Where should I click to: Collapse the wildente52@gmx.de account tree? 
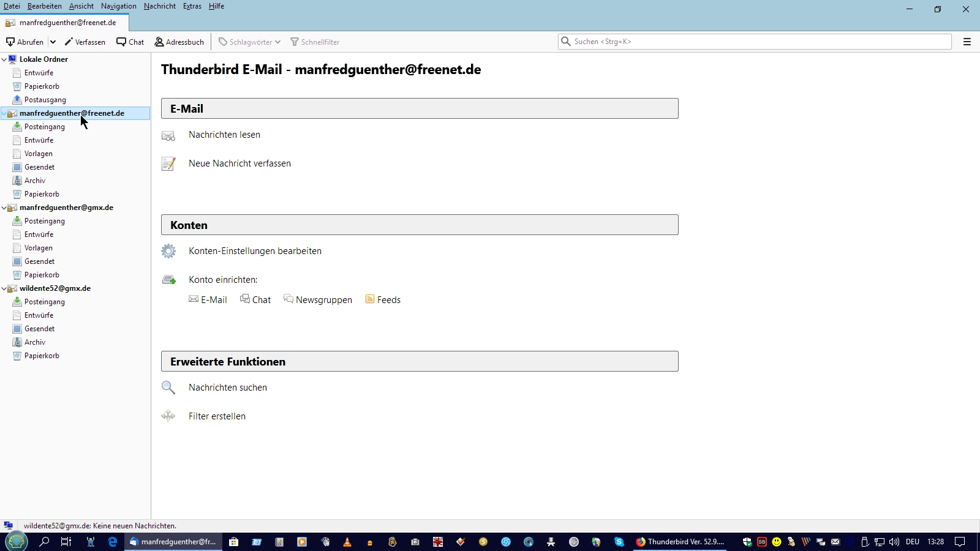coord(4,288)
